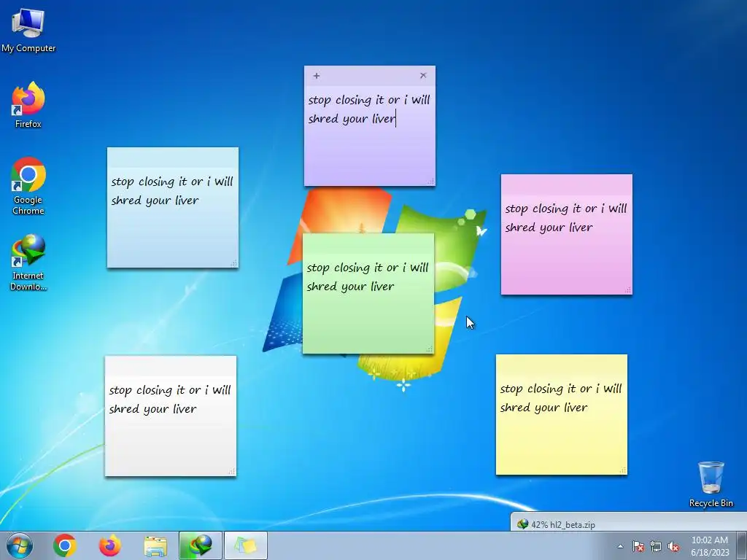747x560 pixels.
Task: Add a new note from the purple sticky note
Action: click(317, 76)
